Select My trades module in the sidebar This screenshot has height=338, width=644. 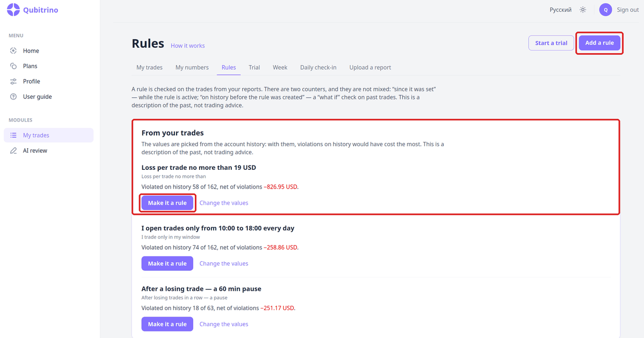(48, 135)
